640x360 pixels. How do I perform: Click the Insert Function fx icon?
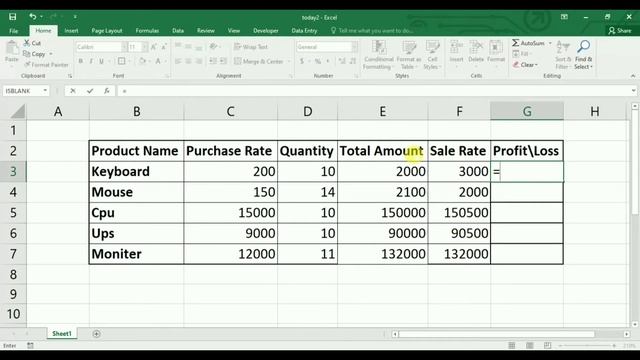tap(107, 91)
